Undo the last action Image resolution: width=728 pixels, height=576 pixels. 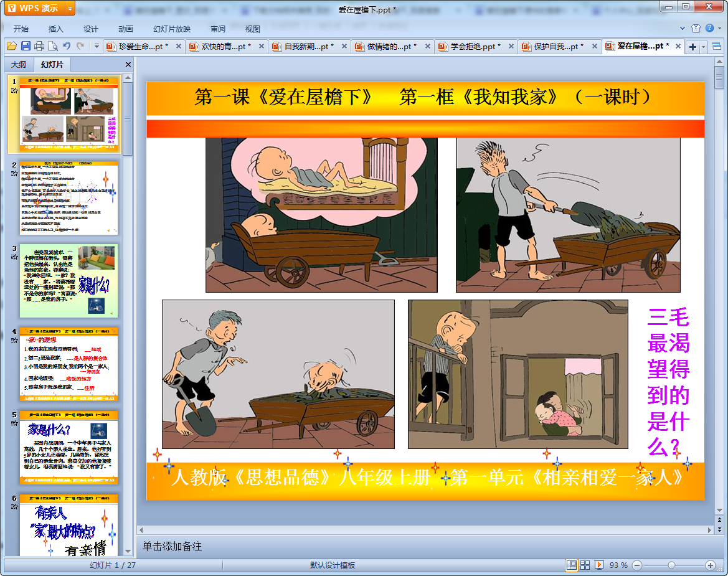[67, 46]
